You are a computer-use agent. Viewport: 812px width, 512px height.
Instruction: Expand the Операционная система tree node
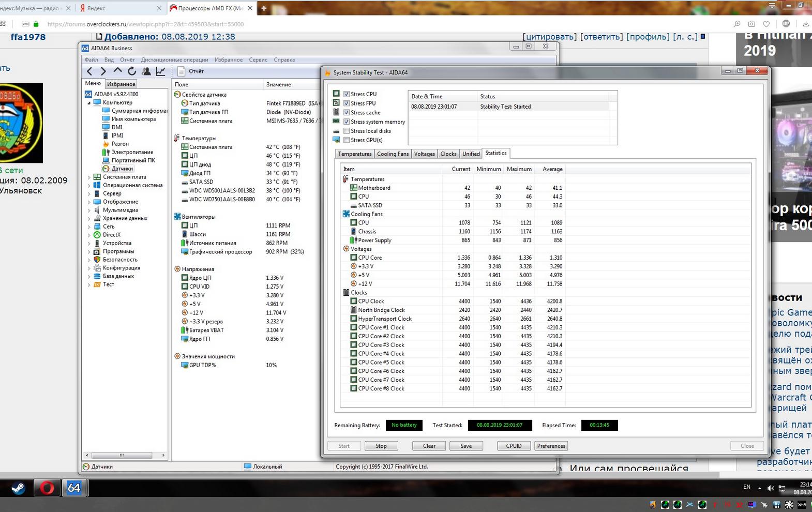pyautogui.click(x=89, y=186)
